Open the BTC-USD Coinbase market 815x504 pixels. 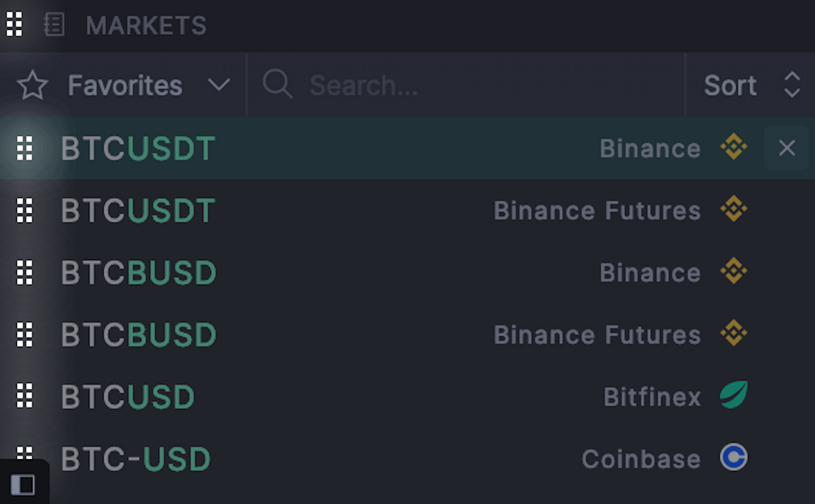[407, 458]
